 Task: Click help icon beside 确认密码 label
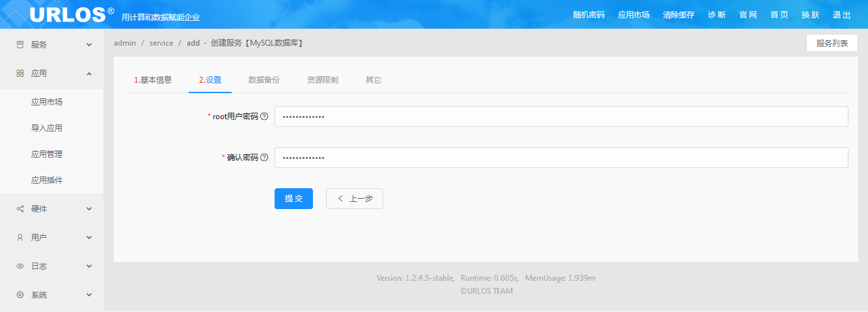point(264,158)
